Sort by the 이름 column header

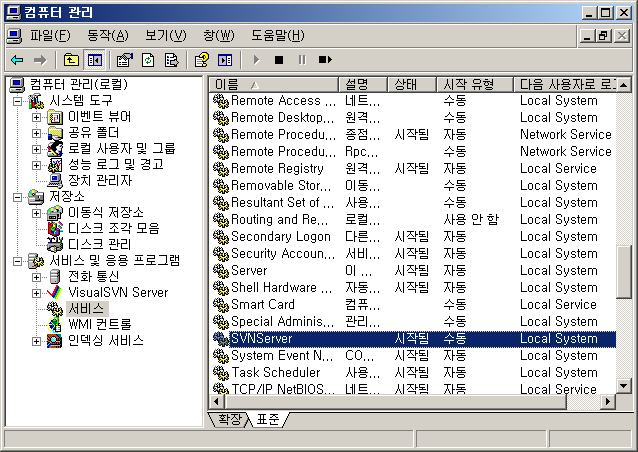click(274, 85)
